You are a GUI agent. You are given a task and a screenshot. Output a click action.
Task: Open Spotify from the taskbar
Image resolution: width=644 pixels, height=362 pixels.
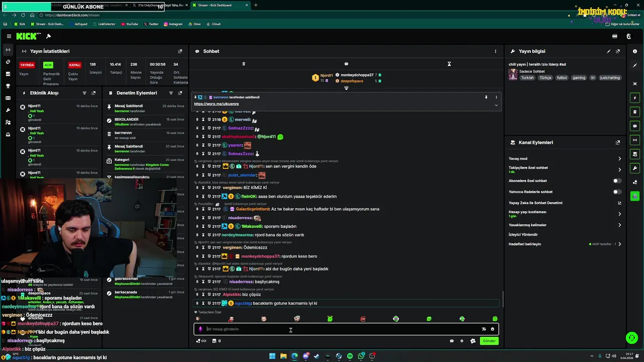click(350, 356)
